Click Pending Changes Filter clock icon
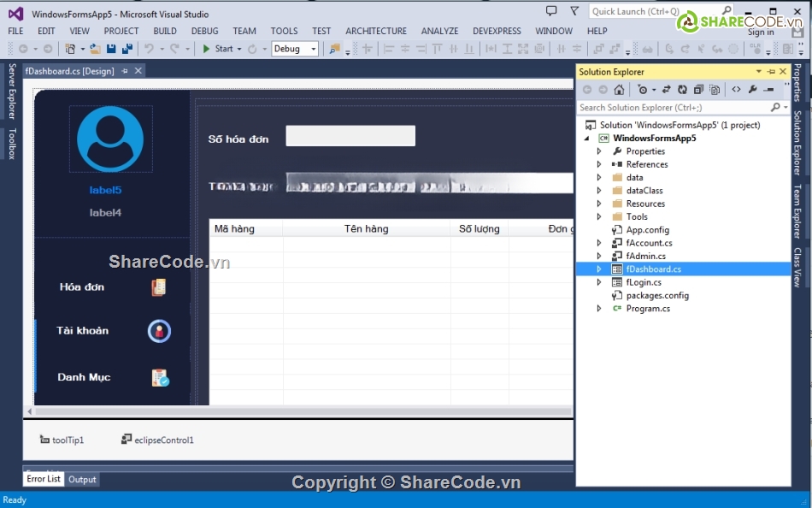This screenshot has width=812, height=508. point(643,90)
